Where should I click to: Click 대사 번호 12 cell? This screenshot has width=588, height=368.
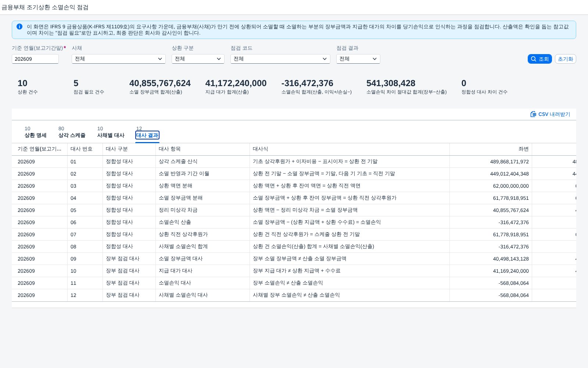(85, 295)
